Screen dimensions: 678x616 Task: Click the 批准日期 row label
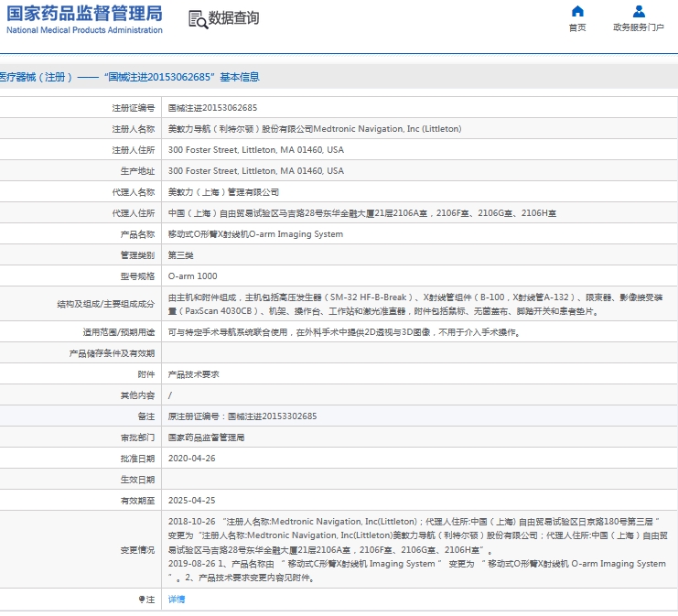[x=137, y=459]
